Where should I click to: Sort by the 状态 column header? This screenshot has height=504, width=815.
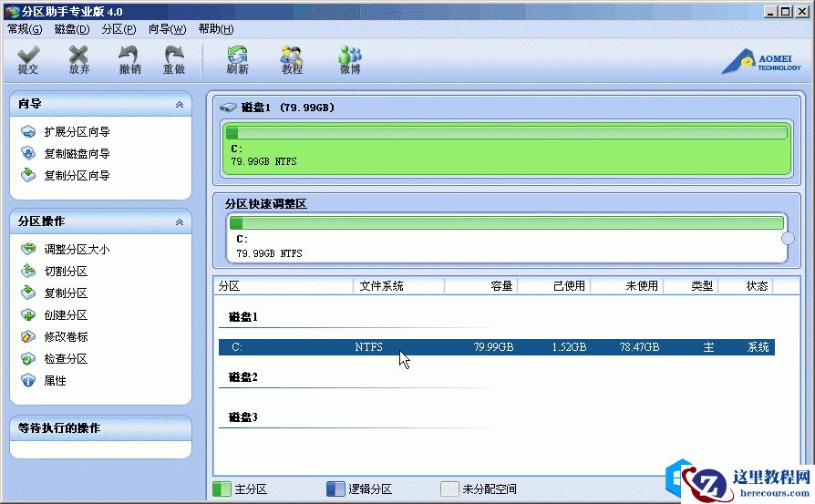(746, 286)
